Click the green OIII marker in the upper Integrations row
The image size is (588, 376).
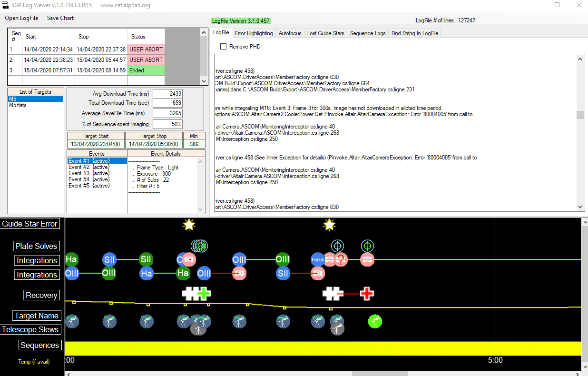point(283,259)
